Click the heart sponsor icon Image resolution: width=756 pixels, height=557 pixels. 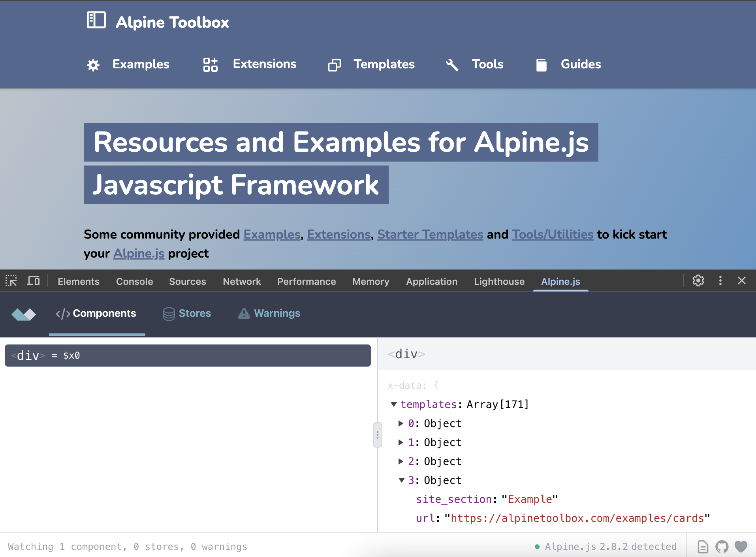pos(741,547)
